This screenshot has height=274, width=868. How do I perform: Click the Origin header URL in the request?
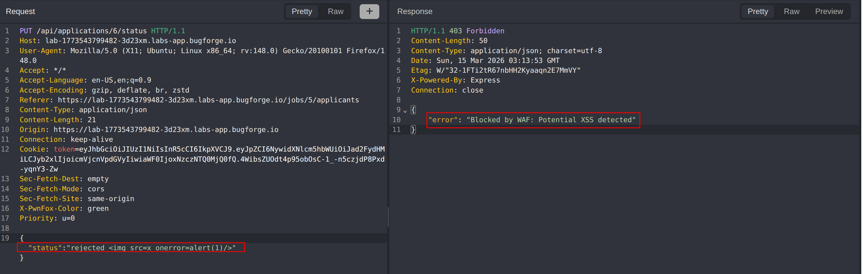[x=167, y=129]
